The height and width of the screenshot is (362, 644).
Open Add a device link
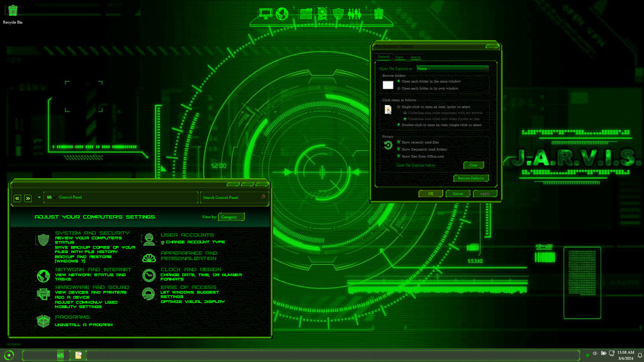click(x=72, y=297)
